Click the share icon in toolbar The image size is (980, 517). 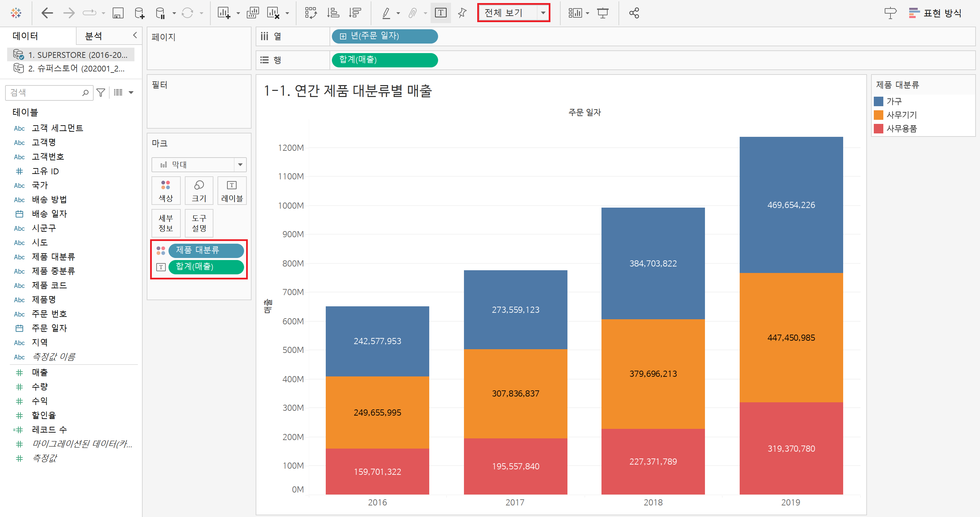tap(634, 13)
